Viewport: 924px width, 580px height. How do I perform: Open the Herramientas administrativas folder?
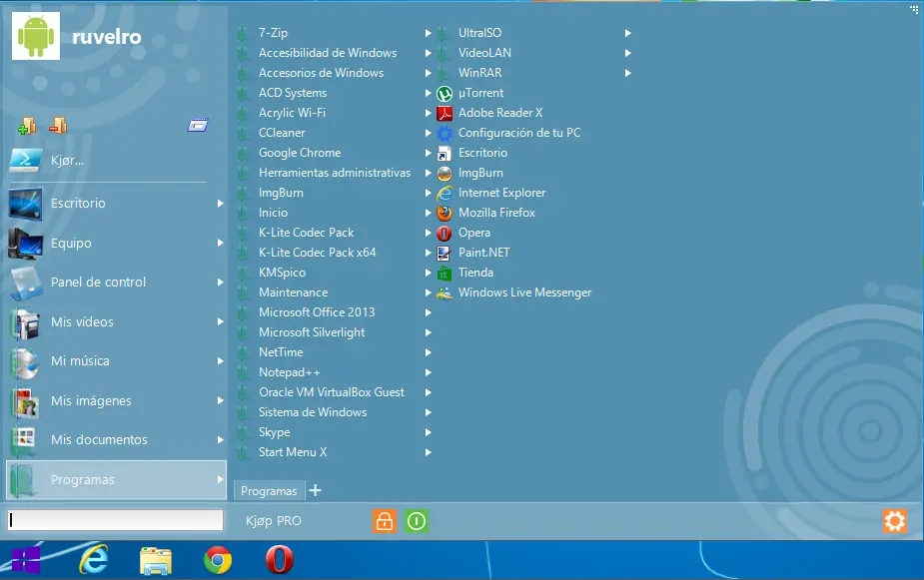(x=334, y=173)
